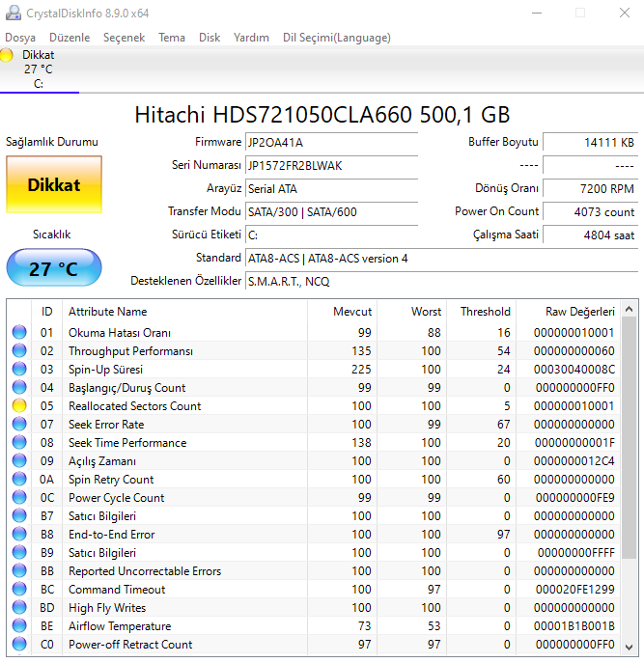Click the blue status icon for Seek Time Performance
Screen dimensions: 644x663
19,442
